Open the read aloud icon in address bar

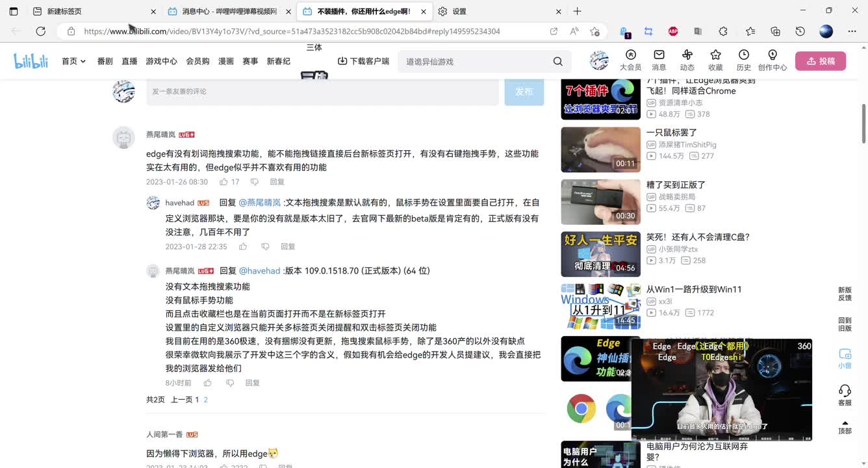tap(574, 31)
